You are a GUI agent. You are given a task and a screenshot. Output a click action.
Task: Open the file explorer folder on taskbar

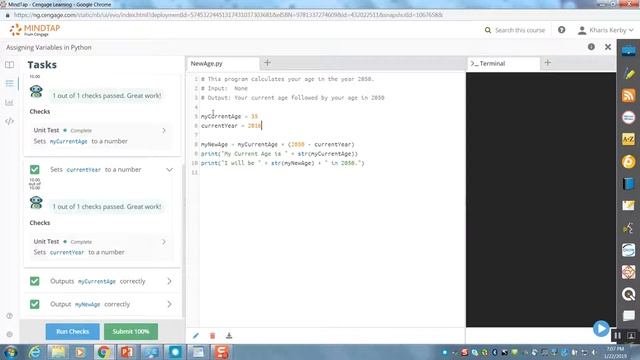click(58, 352)
